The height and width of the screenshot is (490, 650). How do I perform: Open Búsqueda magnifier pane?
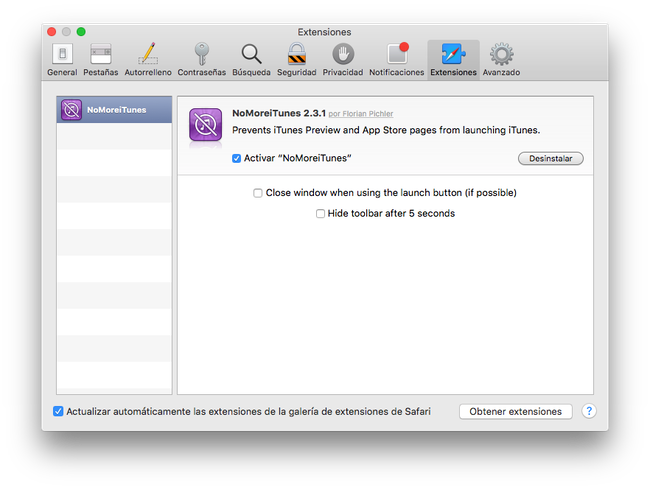click(x=251, y=60)
